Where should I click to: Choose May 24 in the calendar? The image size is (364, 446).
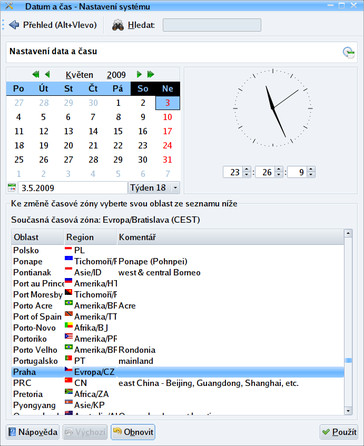click(167, 146)
